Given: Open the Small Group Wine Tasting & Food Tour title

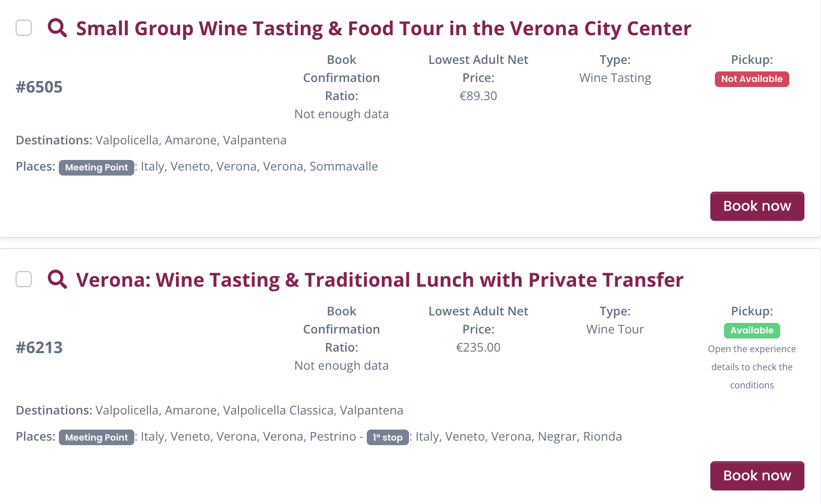Looking at the screenshot, I should [383, 29].
